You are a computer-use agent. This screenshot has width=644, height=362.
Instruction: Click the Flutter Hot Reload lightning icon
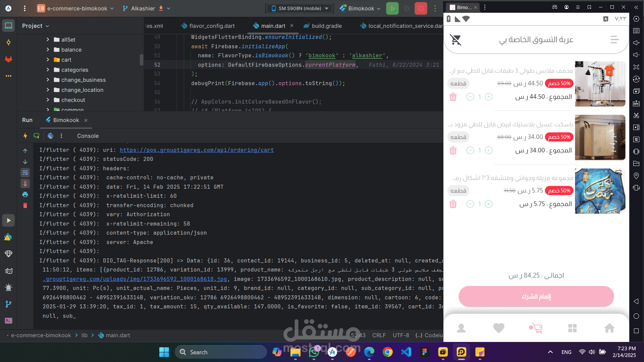25,136
